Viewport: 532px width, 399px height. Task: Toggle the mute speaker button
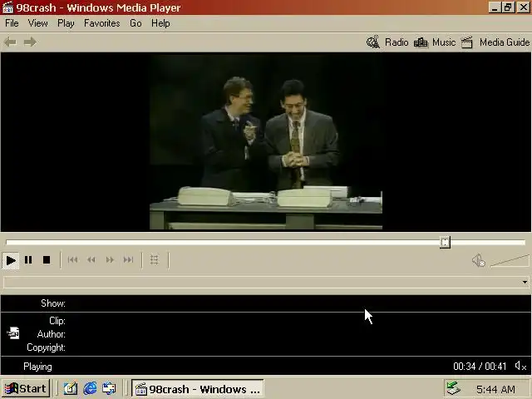pos(479,260)
